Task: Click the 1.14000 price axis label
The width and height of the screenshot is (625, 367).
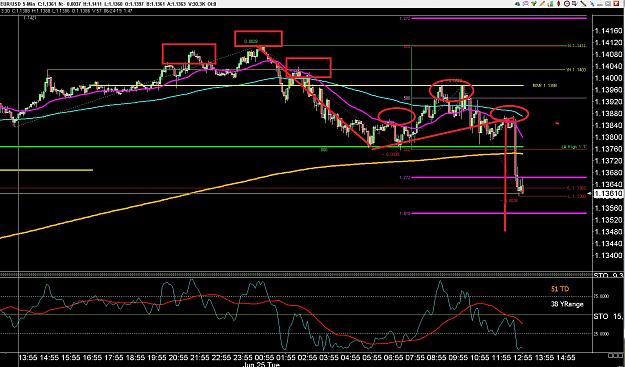Action: 608,78
